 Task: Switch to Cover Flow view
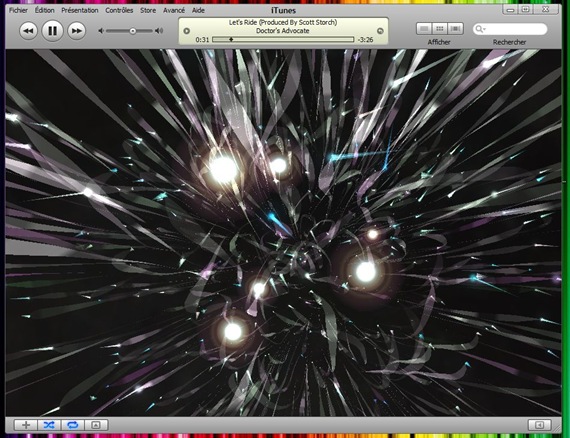point(455,29)
